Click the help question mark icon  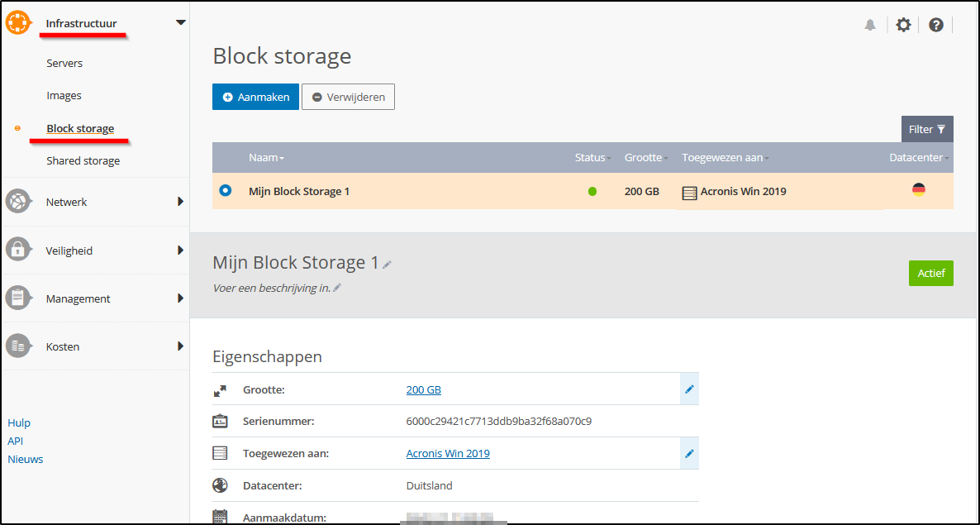coord(935,25)
